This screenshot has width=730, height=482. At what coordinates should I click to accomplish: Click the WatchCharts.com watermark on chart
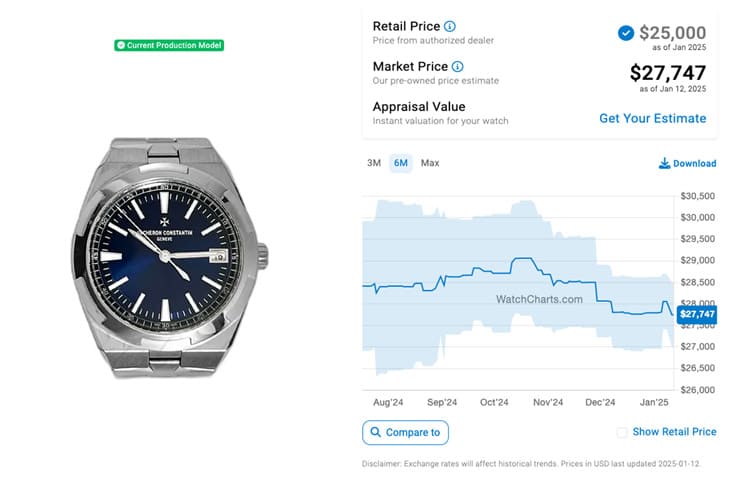click(x=539, y=299)
